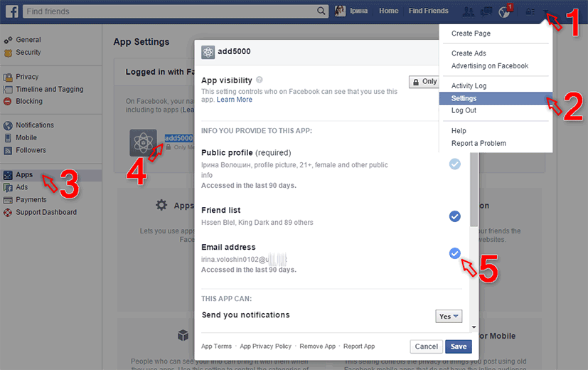Screen dimensions: 588x370
Task: Click the App visibility help question icon
Action: (259, 80)
